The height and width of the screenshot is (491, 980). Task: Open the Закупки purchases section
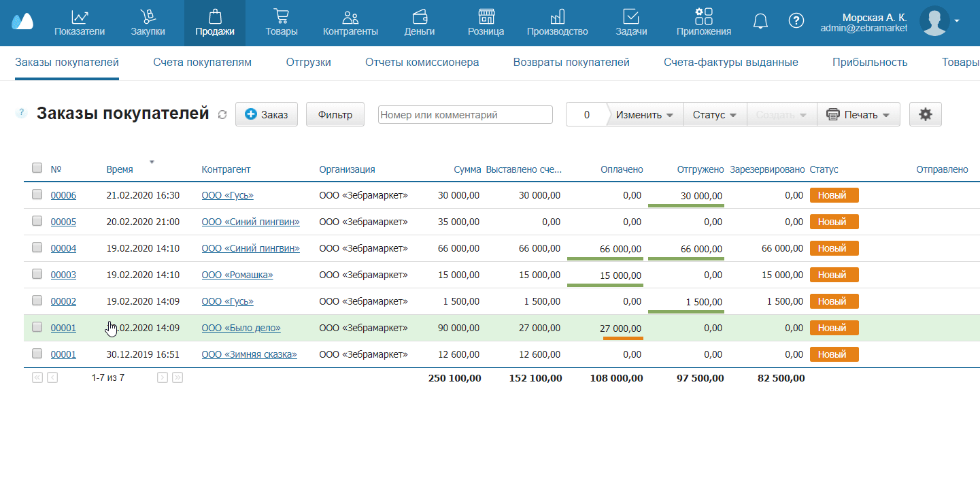[148, 22]
